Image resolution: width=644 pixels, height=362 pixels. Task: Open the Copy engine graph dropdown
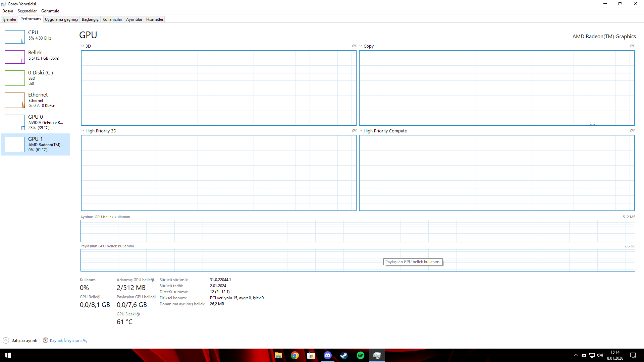[x=361, y=46]
